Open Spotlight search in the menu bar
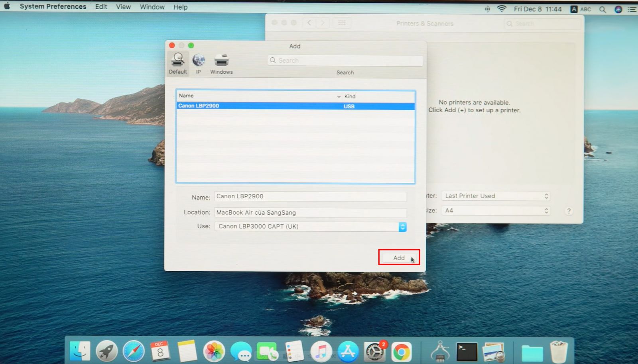638x364 pixels. (x=603, y=9)
